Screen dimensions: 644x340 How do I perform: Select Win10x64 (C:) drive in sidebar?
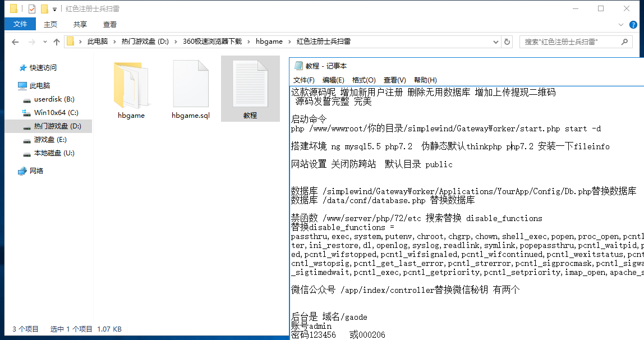56,112
